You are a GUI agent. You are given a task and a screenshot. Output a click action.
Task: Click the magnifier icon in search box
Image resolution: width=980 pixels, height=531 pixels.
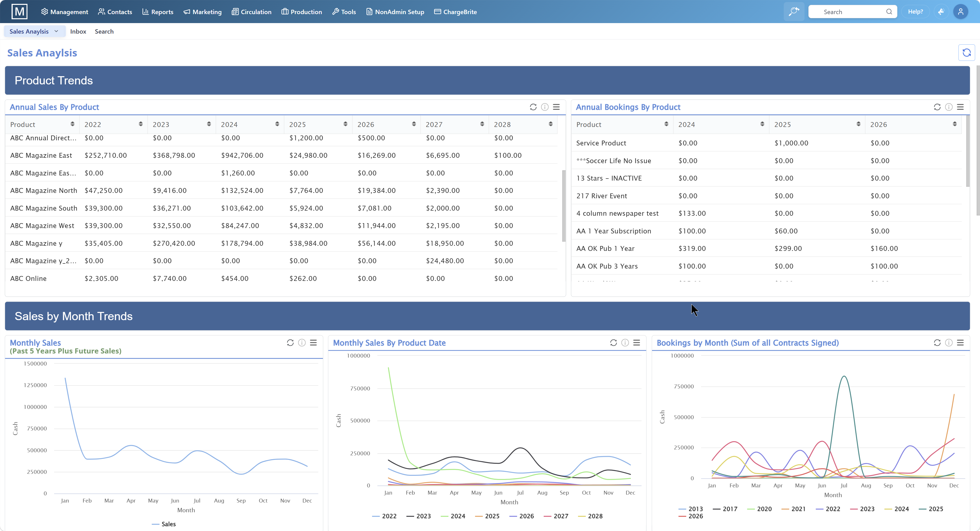[889, 12]
